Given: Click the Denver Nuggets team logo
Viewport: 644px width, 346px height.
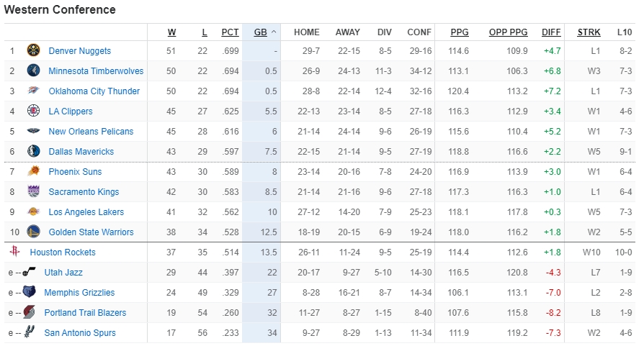Looking at the screenshot, I should coord(33,51).
